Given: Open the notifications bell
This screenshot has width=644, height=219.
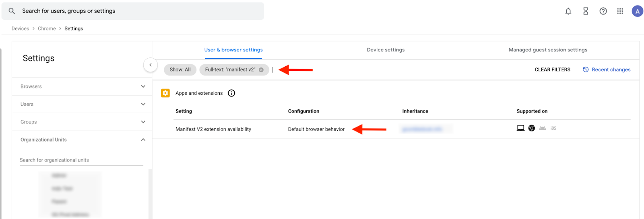Looking at the screenshot, I should (x=568, y=11).
